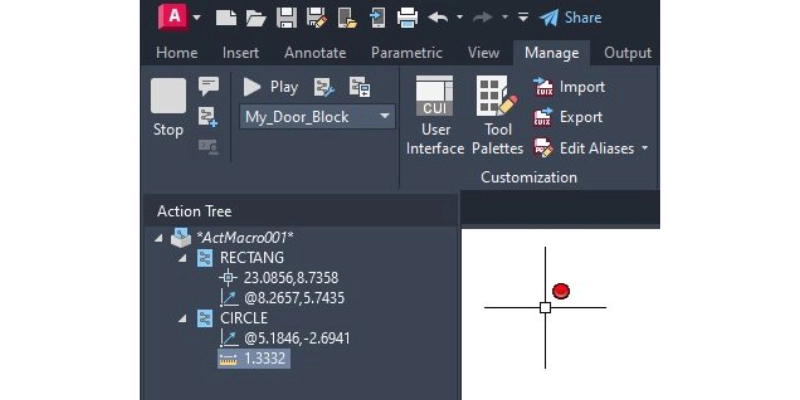Open the Annotate ribbon tab

[315, 53]
